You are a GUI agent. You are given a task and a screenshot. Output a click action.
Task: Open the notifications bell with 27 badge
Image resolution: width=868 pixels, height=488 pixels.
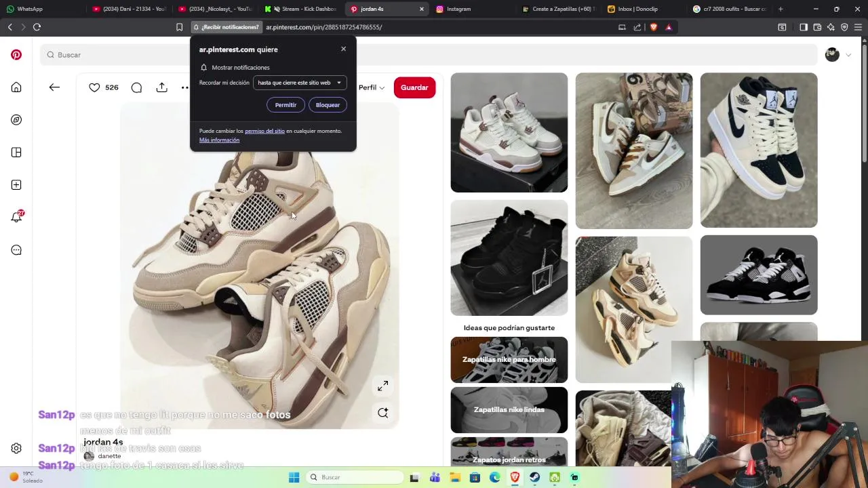(16, 217)
